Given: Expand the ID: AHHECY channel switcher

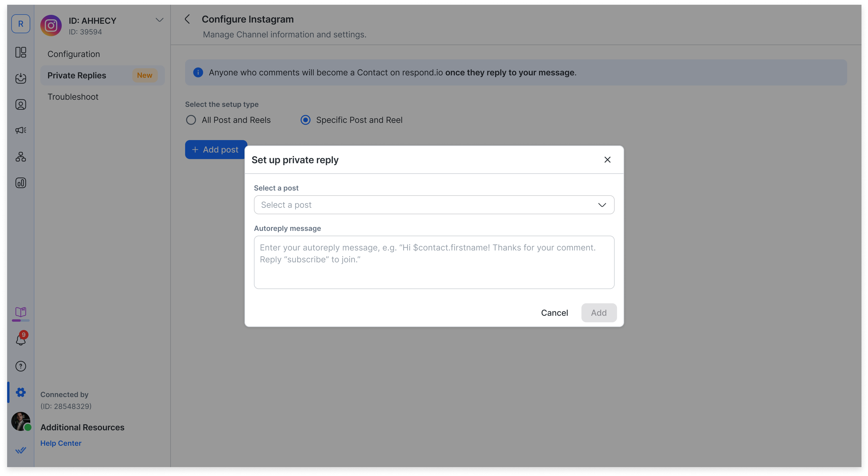Looking at the screenshot, I should point(159,20).
